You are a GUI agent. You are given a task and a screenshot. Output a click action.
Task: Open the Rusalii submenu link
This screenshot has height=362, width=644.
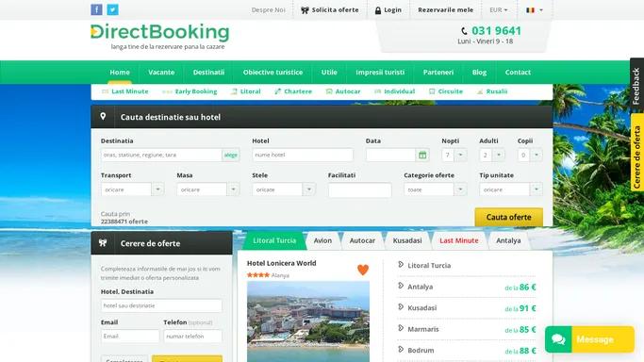497,91
